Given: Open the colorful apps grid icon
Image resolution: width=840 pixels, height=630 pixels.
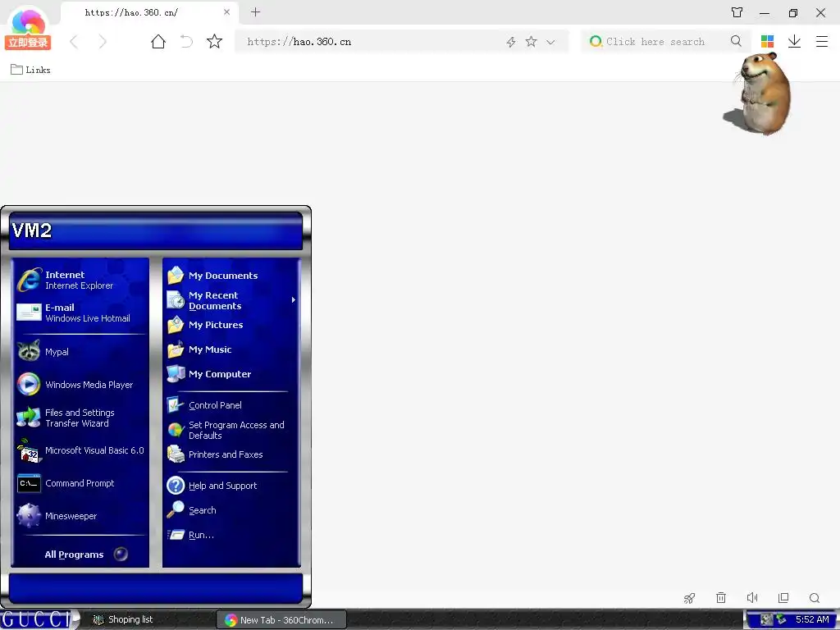Looking at the screenshot, I should pyautogui.click(x=767, y=41).
